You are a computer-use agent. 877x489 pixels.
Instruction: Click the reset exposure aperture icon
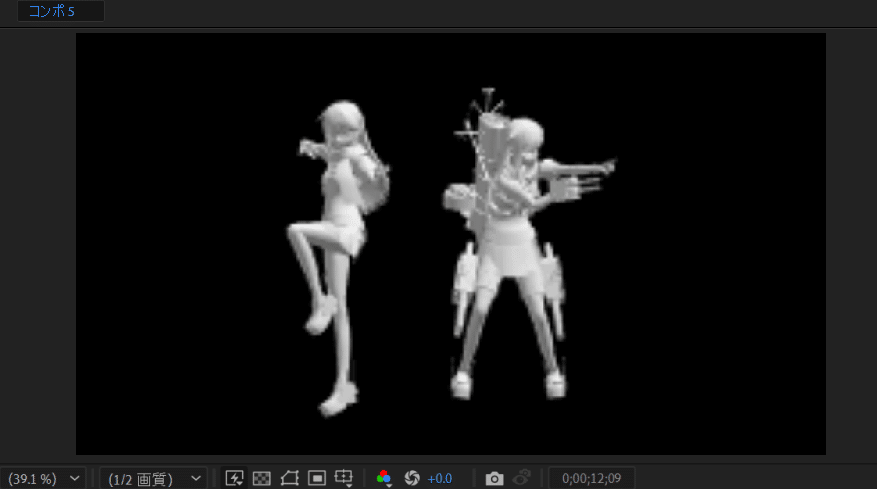[x=412, y=478]
